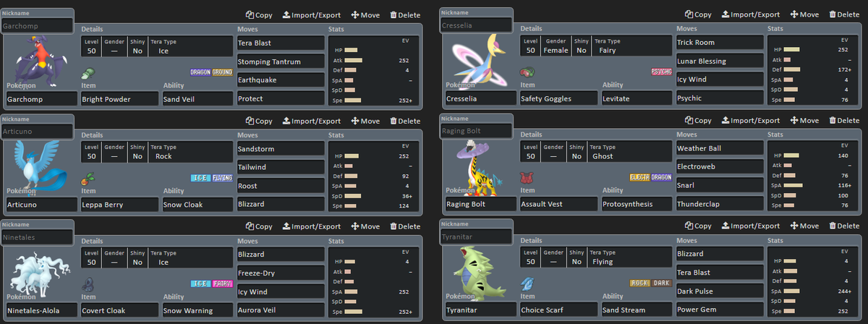Edit Articuno's Tailwind move field

281,167
